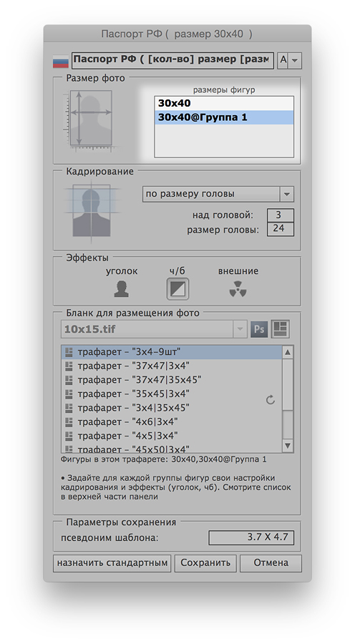
Task: Select трафарет "45x50|3x4" row
Action: click(172, 448)
